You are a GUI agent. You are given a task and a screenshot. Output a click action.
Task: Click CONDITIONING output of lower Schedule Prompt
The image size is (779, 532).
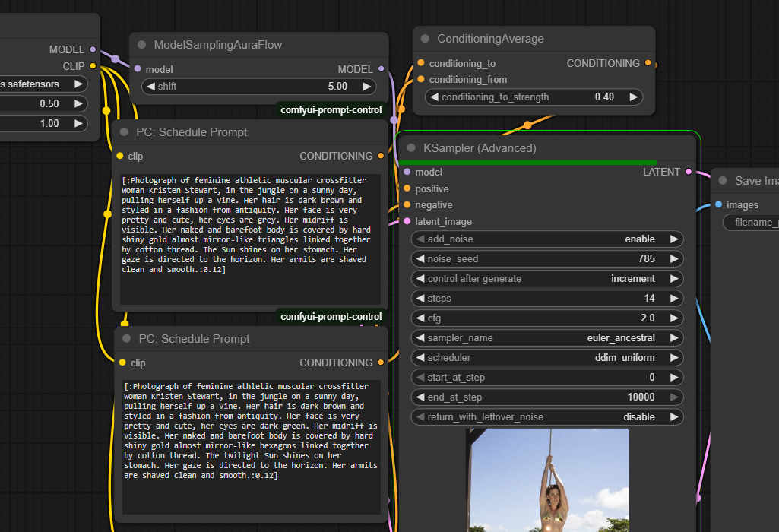tap(381, 363)
